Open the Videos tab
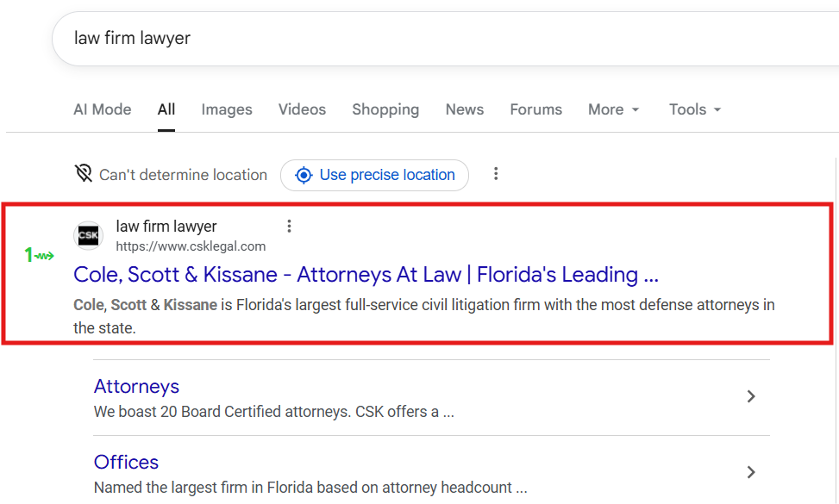 (x=302, y=109)
